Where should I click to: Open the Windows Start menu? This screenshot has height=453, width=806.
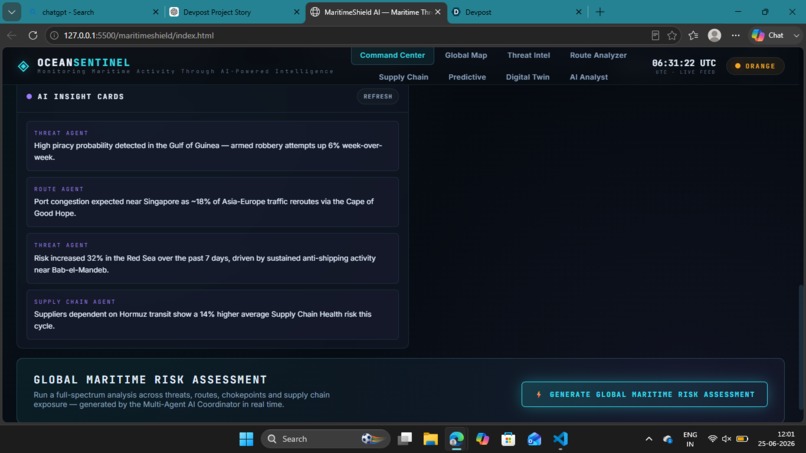[246, 439]
